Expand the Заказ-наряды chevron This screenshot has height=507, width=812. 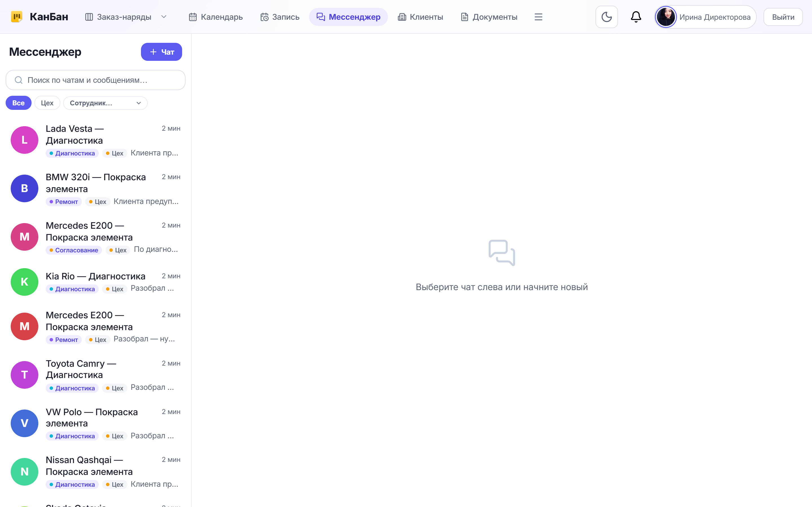pyautogui.click(x=164, y=17)
